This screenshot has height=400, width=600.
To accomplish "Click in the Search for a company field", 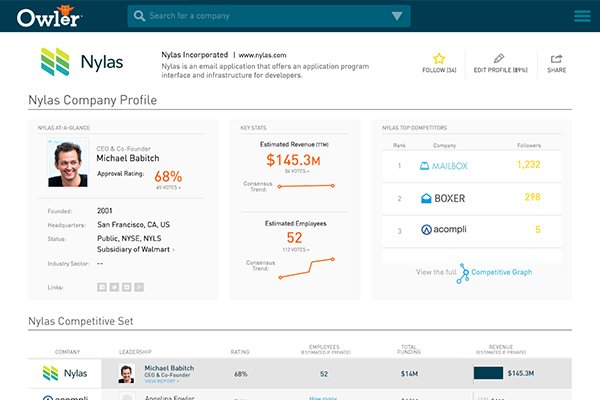I will point(265,16).
